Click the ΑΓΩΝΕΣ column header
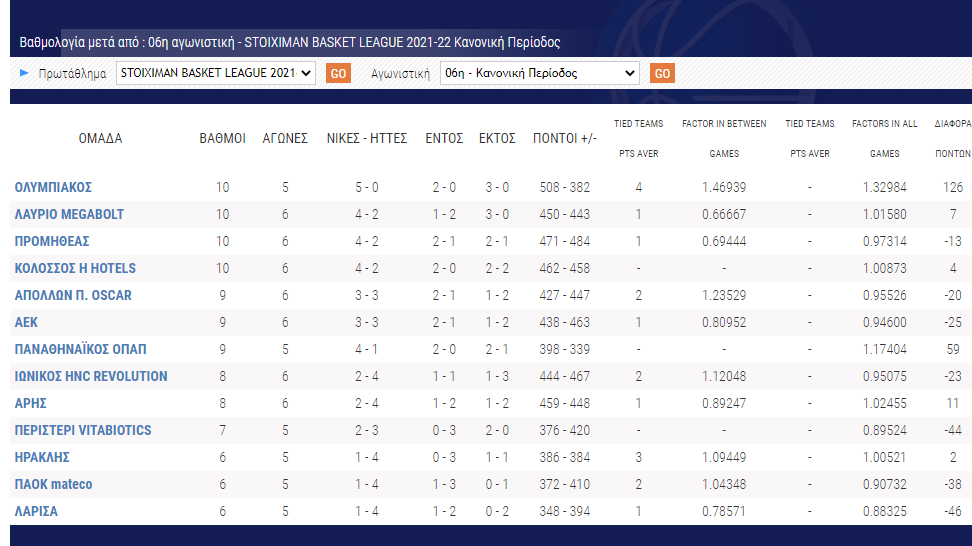This screenshot has height=546, width=972. 285,138
